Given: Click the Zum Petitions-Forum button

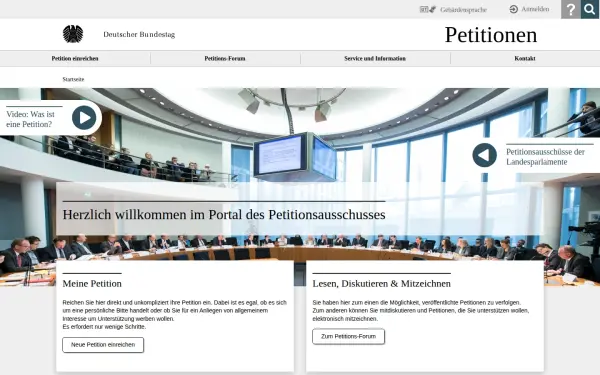Looking at the screenshot, I should [x=349, y=336].
